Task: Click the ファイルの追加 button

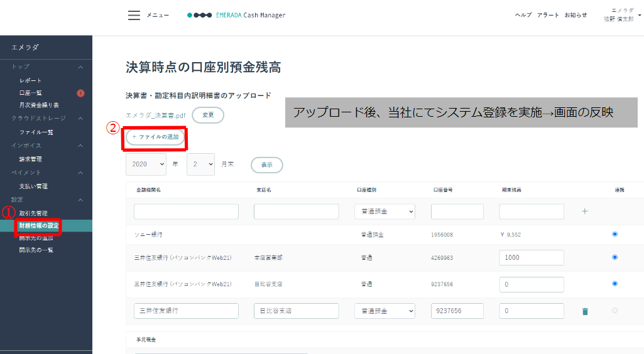Action: pos(155,137)
